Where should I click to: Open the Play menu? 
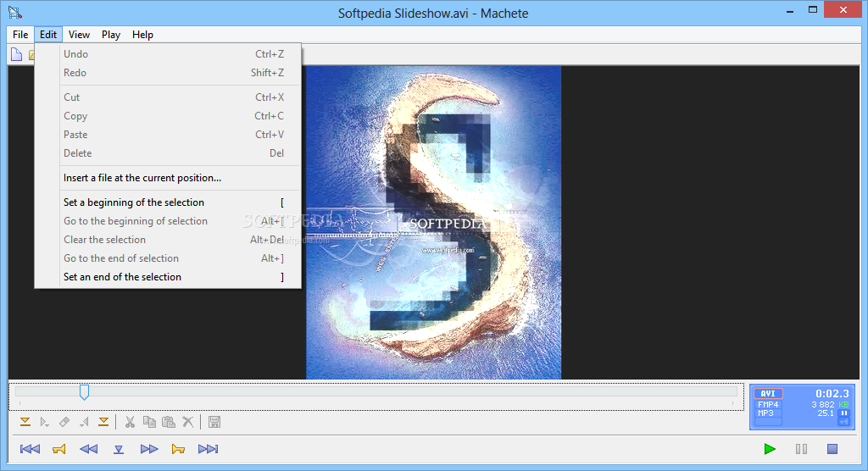pos(111,35)
